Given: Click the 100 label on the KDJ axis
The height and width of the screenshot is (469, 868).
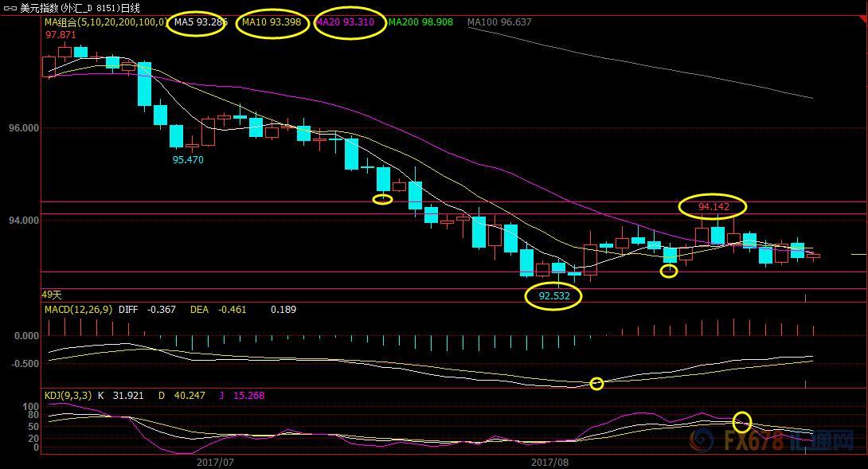Looking at the screenshot, I should (x=31, y=407).
